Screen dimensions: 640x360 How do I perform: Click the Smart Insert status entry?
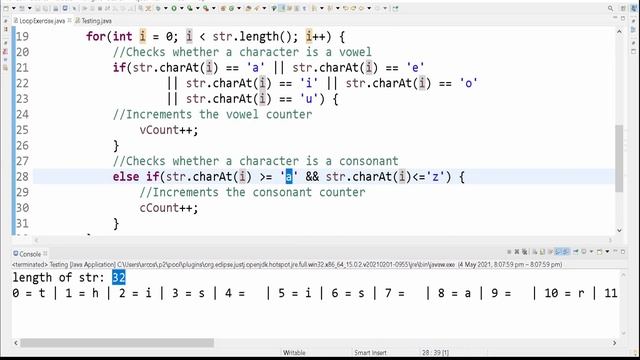pyautogui.click(x=370, y=353)
